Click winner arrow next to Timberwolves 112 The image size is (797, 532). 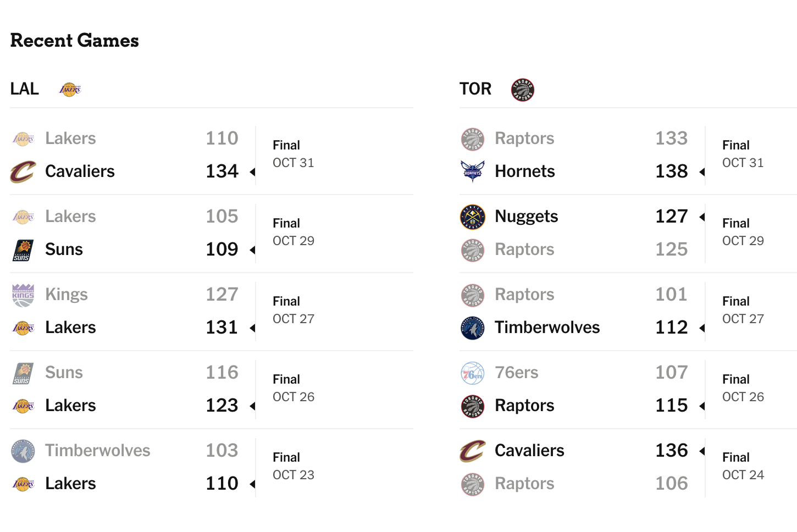click(702, 328)
